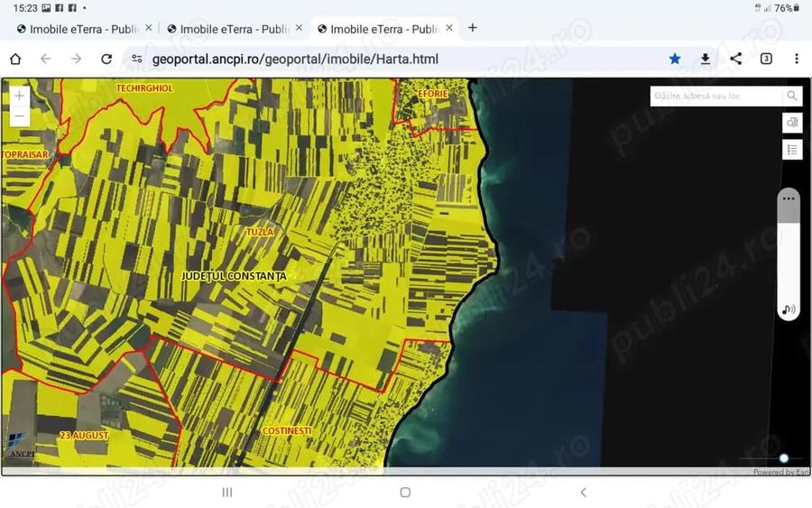Reload the geoportal page
The width and height of the screenshot is (812, 508).
click(106, 59)
